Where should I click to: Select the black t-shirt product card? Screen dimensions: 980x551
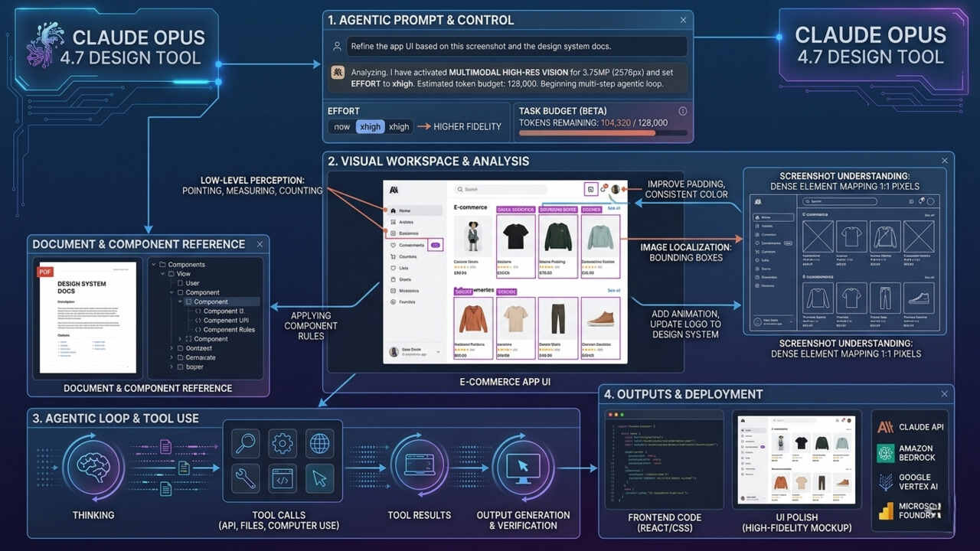tap(516, 245)
